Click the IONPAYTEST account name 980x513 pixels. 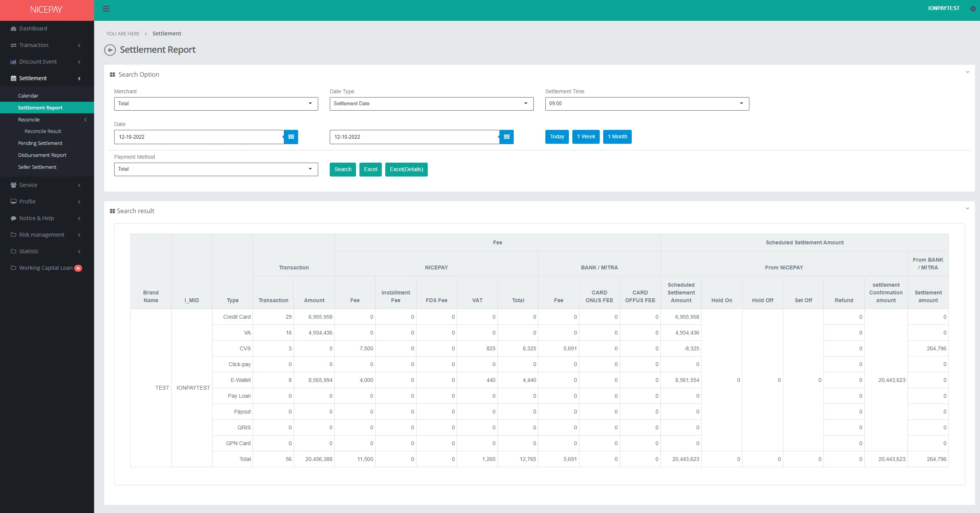pyautogui.click(x=944, y=8)
